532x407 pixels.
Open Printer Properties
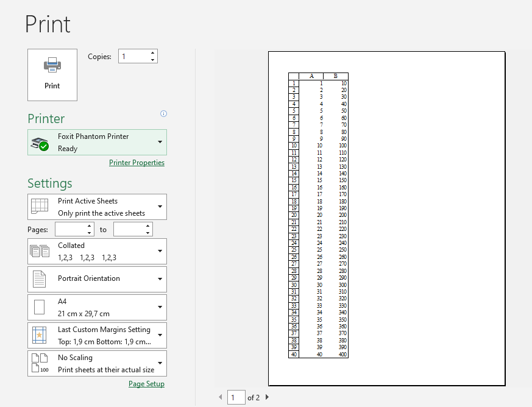coord(137,163)
